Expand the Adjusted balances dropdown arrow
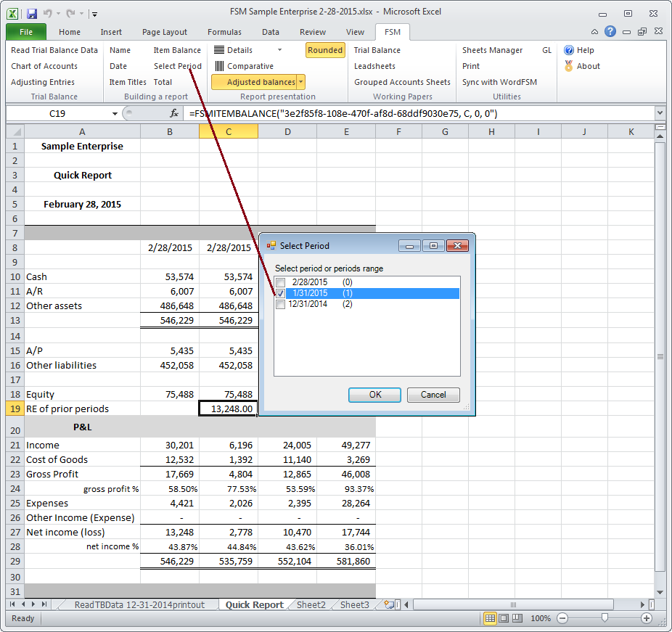Screen dimensions: 672x632 point(301,82)
